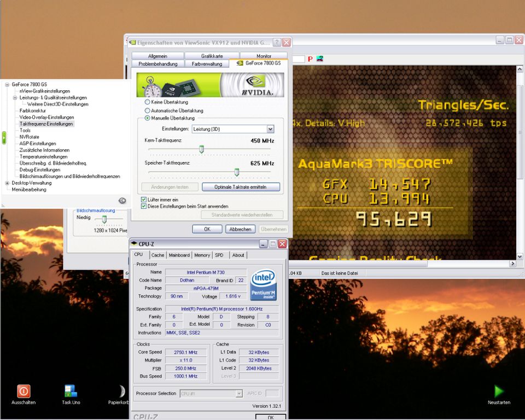Click the icon right of the red P
This screenshot has height=420, width=525.
pos(320,59)
